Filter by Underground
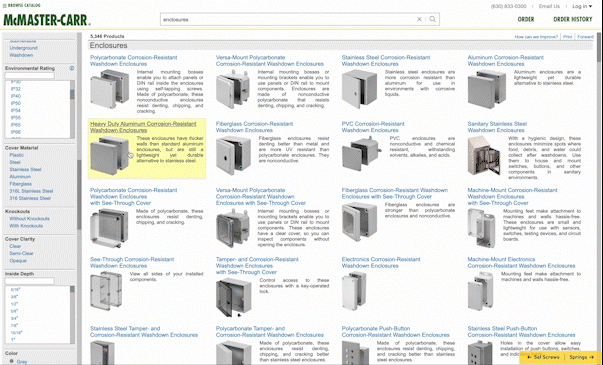The image size is (603, 365). pyautogui.click(x=23, y=48)
